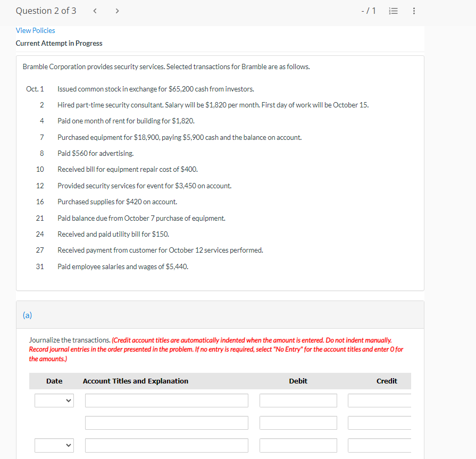Open the View Policies link
476x459 pixels.
click(x=35, y=30)
